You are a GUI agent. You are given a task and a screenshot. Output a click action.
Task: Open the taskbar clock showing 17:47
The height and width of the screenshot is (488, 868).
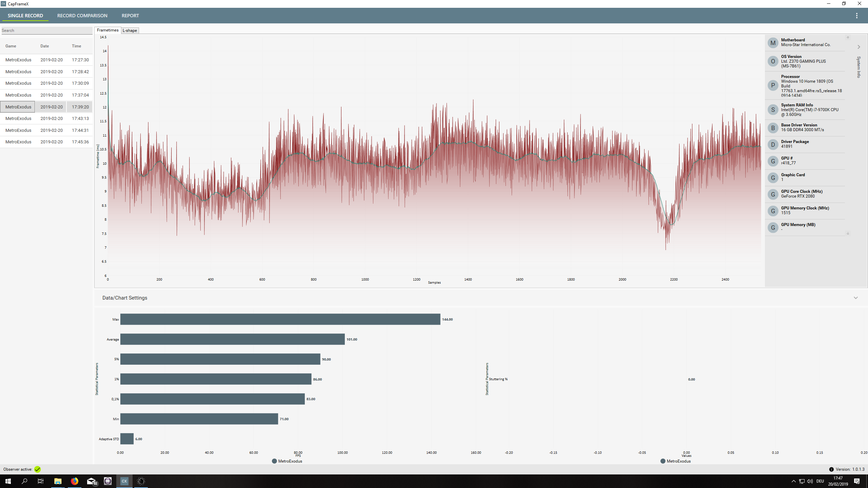pyautogui.click(x=838, y=481)
